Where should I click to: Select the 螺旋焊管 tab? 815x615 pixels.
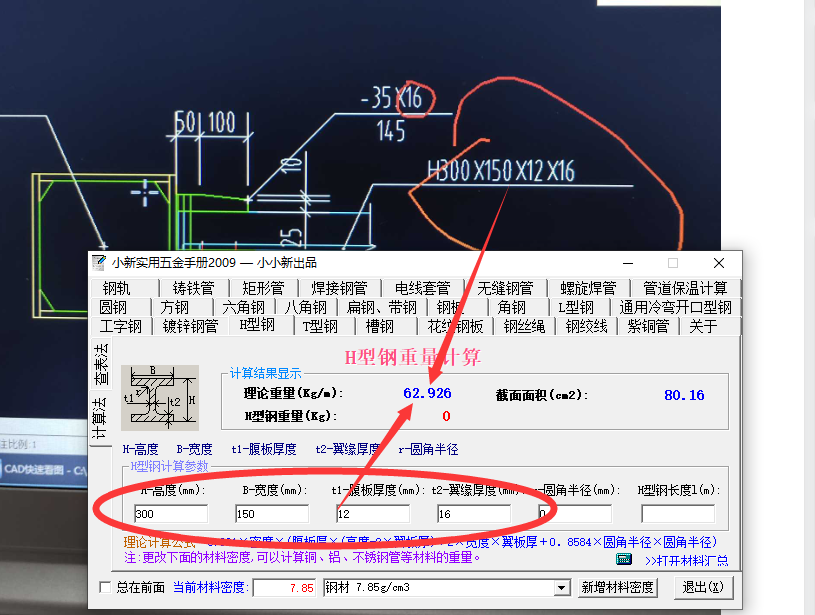coord(588,287)
